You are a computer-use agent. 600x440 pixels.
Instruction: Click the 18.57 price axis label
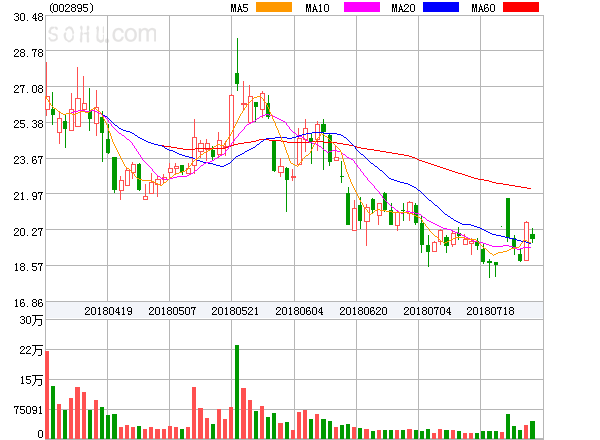pos(28,267)
